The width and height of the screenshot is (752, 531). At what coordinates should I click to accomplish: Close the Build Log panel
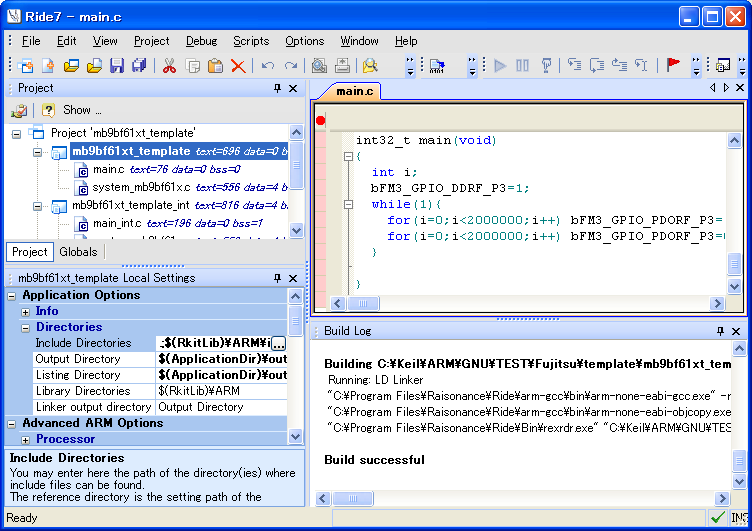point(736,331)
